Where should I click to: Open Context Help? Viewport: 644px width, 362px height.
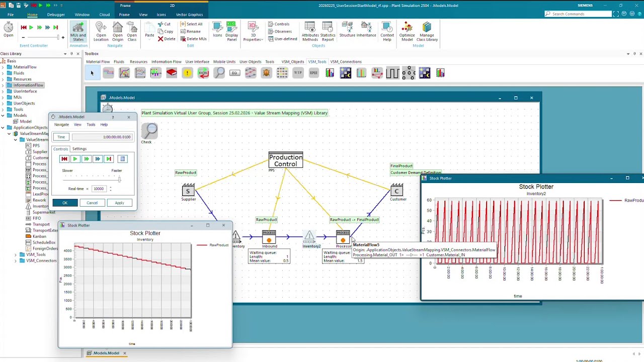coord(387,31)
